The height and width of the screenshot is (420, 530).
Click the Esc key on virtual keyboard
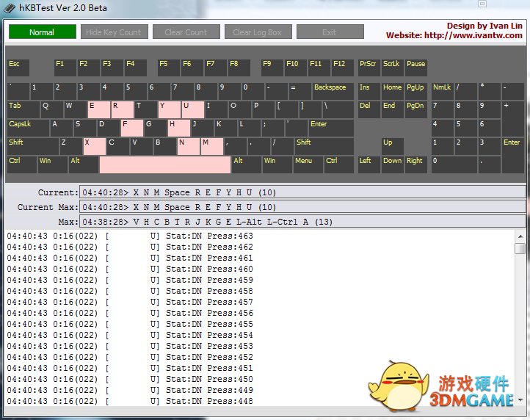(18, 68)
